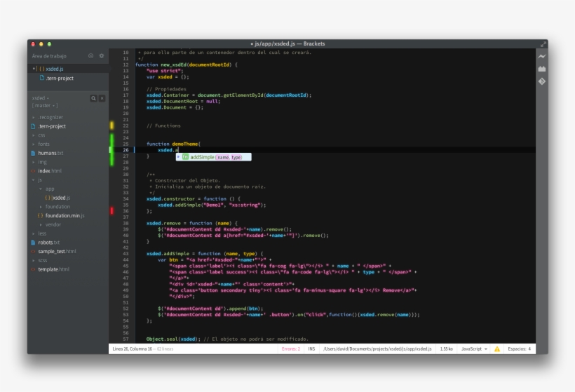
Task: Click robots.txt file icon
Action: 34,243
